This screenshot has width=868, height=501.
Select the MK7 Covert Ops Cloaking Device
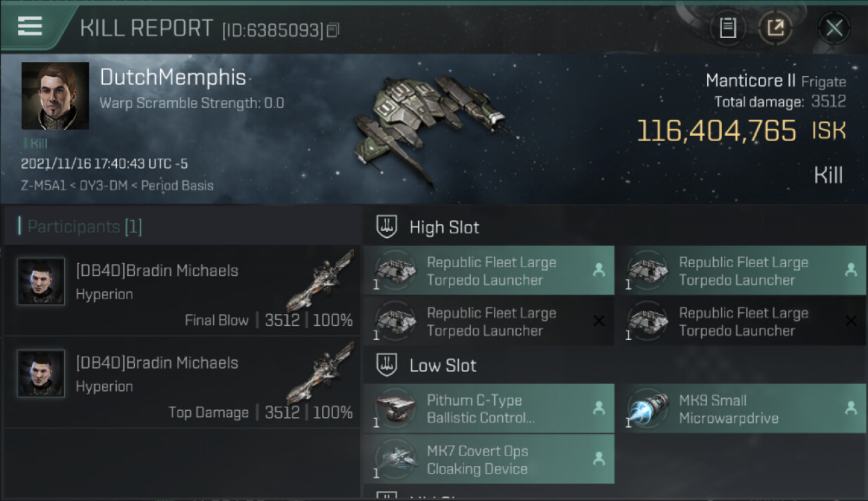coord(489,460)
